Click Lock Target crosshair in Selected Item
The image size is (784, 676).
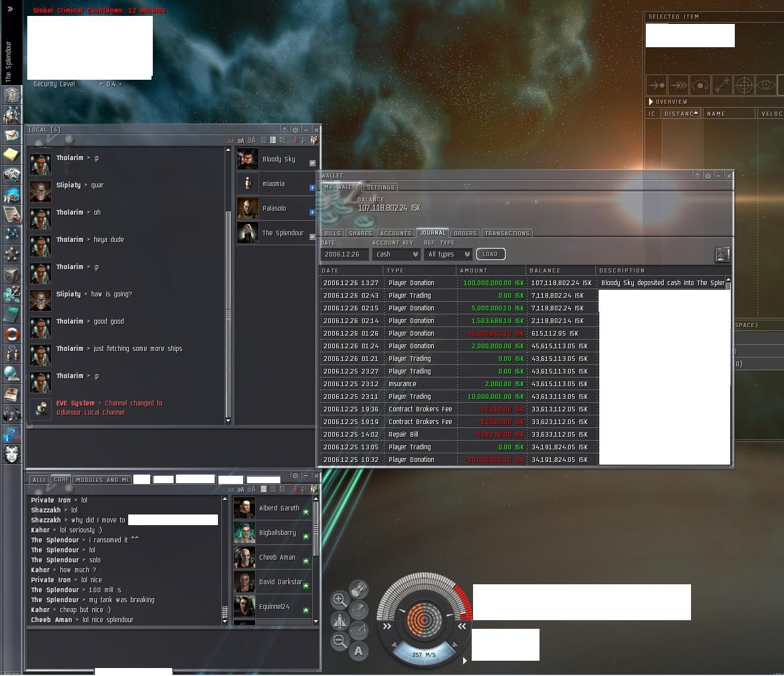[744, 85]
